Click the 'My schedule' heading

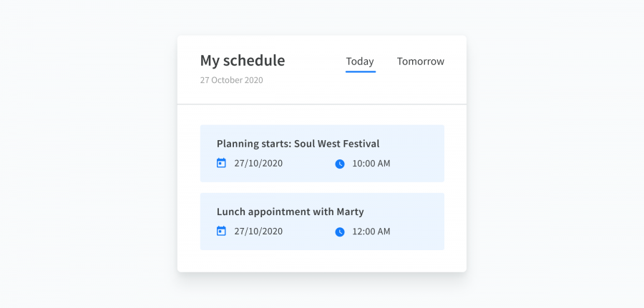coord(243,61)
